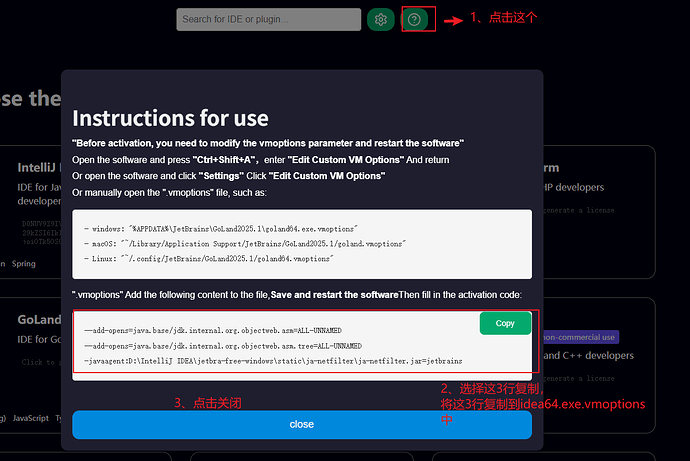Click 'Or manually open the .vmoptions' line

pyautogui.click(x=169, y=193)
